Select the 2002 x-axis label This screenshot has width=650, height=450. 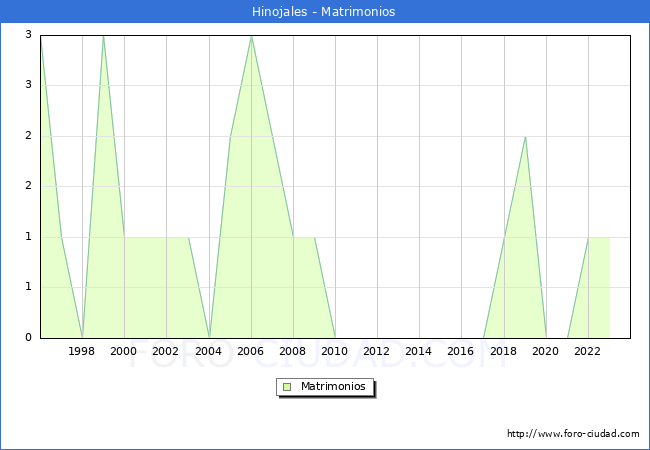coord(165,351)
